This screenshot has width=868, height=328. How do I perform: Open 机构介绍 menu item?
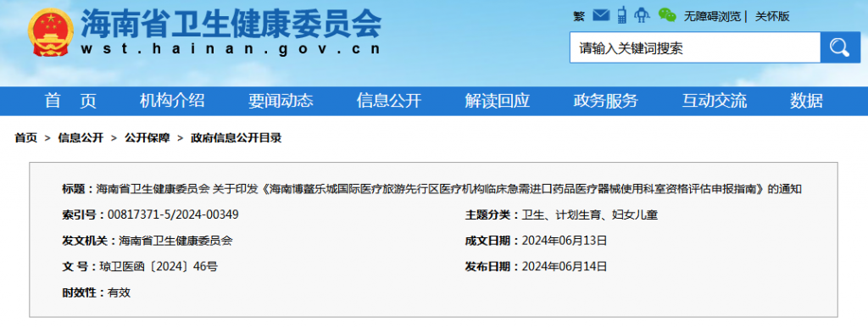[172, 101]
